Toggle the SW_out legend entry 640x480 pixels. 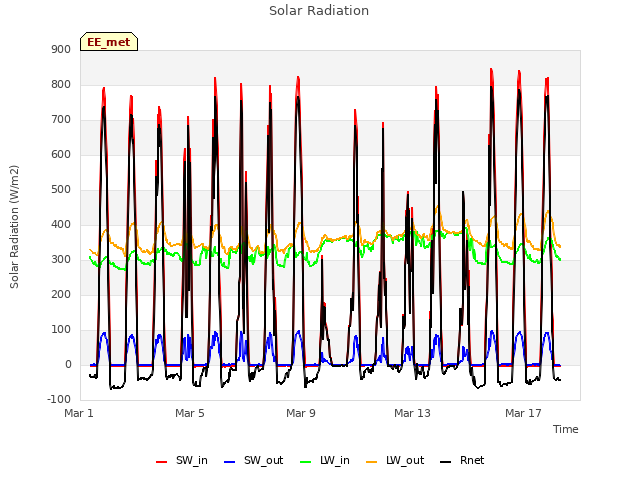pyautogui.click(x=253, y=461)
